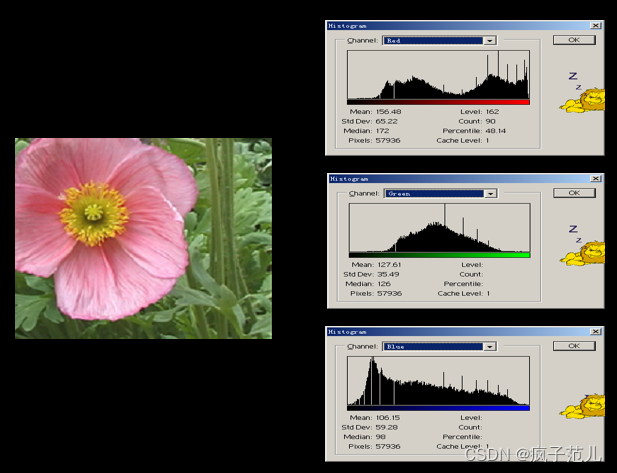The width and height of the screenshot is (617, 473).
Task: Click the green channel histogram graph
Action: coord(440,228)
